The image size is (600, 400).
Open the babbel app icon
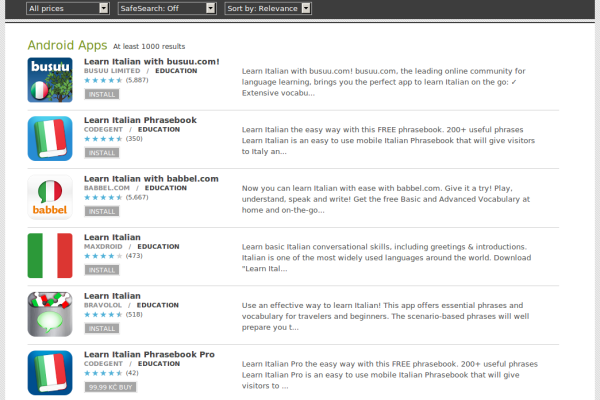click(x=50, y=197)
